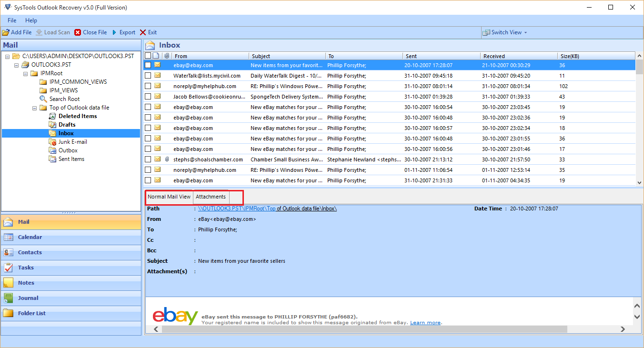Collapse the IPMRoot tree node
Screen dimensions: 644x348
(x=26, y=73)
